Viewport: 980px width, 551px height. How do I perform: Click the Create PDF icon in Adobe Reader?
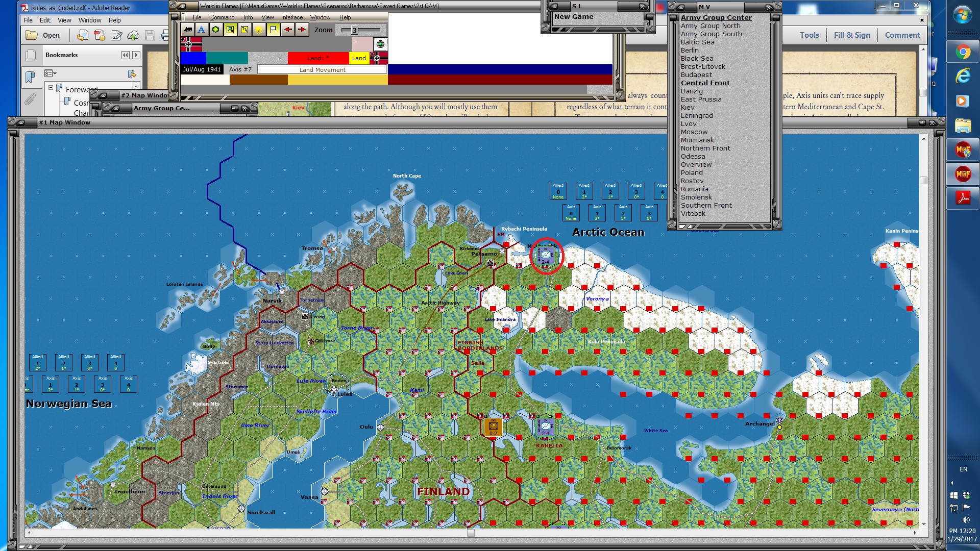pyautogui.click(x=100, y=35)
